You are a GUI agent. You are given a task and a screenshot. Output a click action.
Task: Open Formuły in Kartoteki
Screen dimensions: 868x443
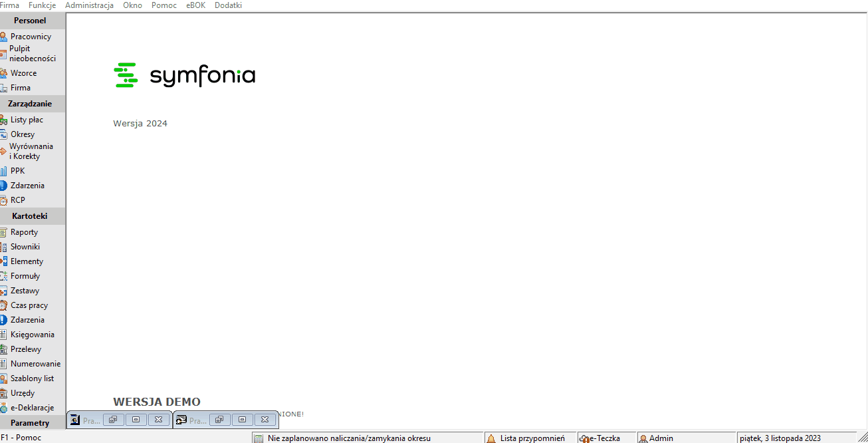25,276
